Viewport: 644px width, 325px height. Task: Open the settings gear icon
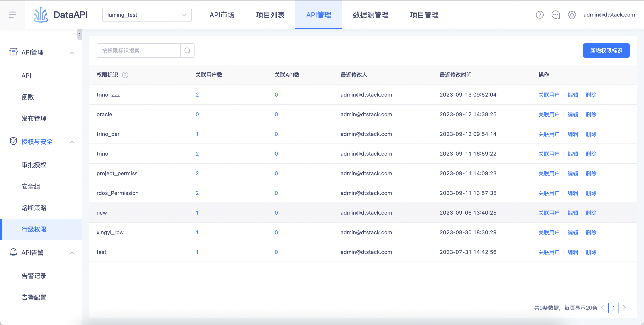tap(572, 15)
